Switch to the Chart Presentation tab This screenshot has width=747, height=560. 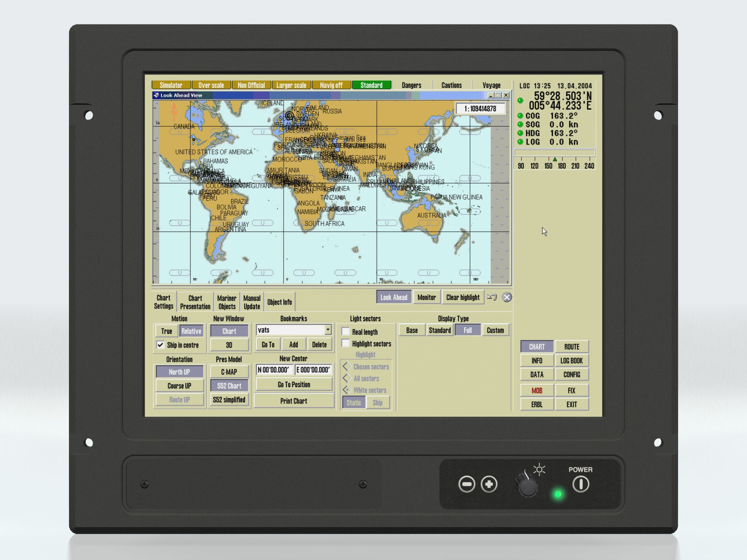pos(195,302)
